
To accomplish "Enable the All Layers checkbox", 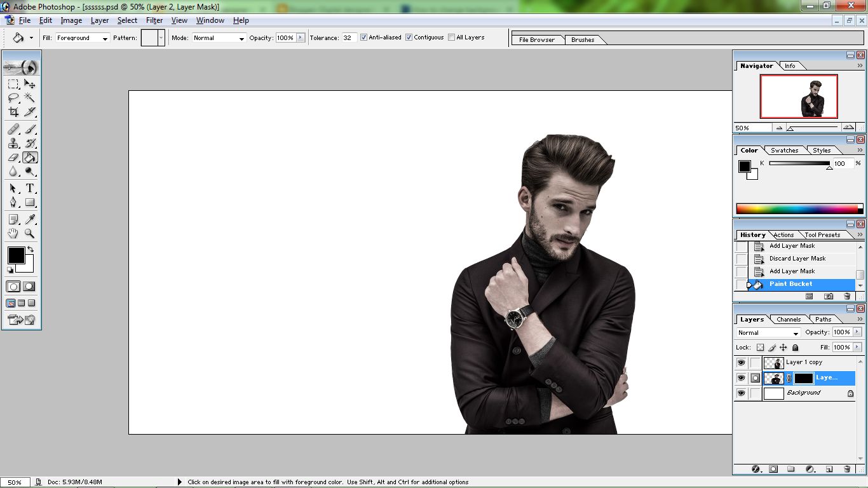I will pos(451,37).
